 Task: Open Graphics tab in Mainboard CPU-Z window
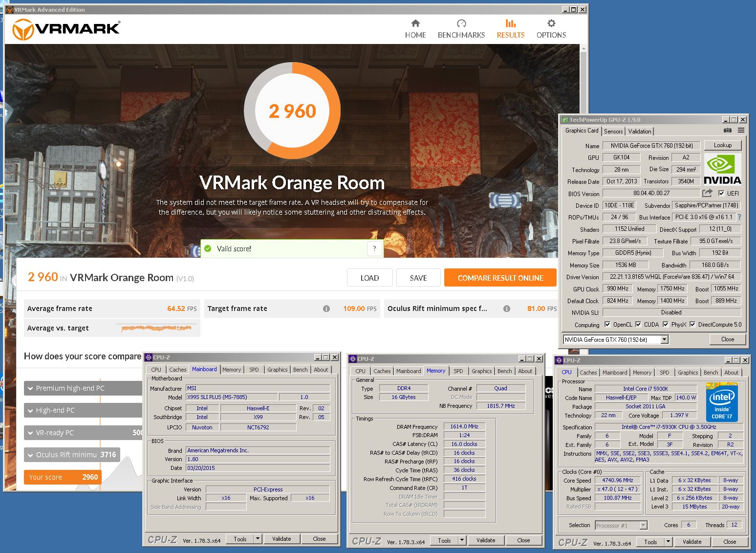click(x=278, y=370)
